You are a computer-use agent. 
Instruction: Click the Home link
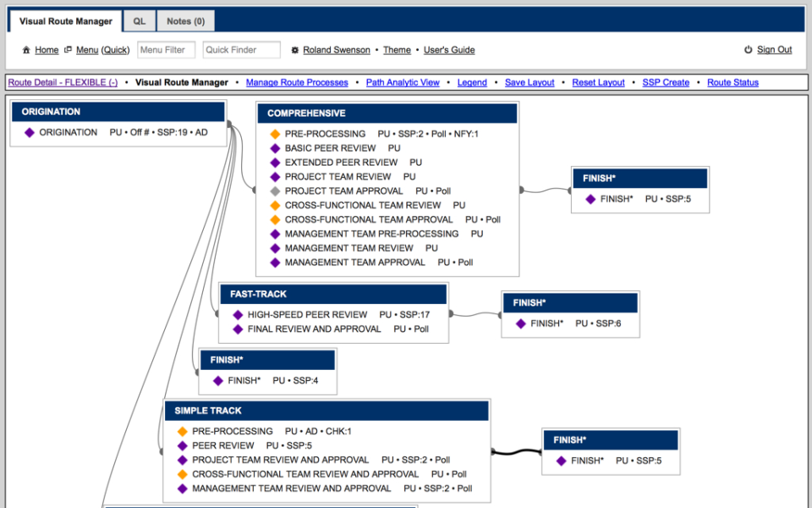pyautogui.click(x=47, y=50)
